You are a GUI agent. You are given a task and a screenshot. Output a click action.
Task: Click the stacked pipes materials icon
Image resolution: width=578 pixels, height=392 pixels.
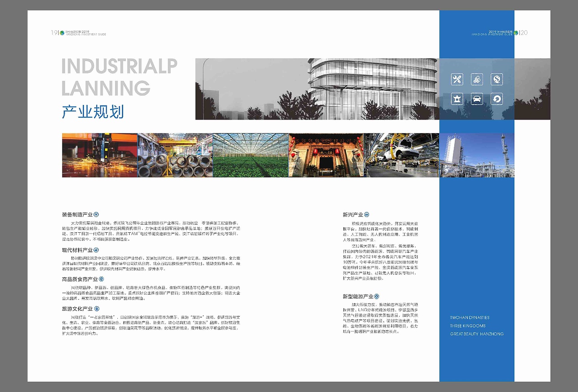pyautogui.click(x=477, y=79)
